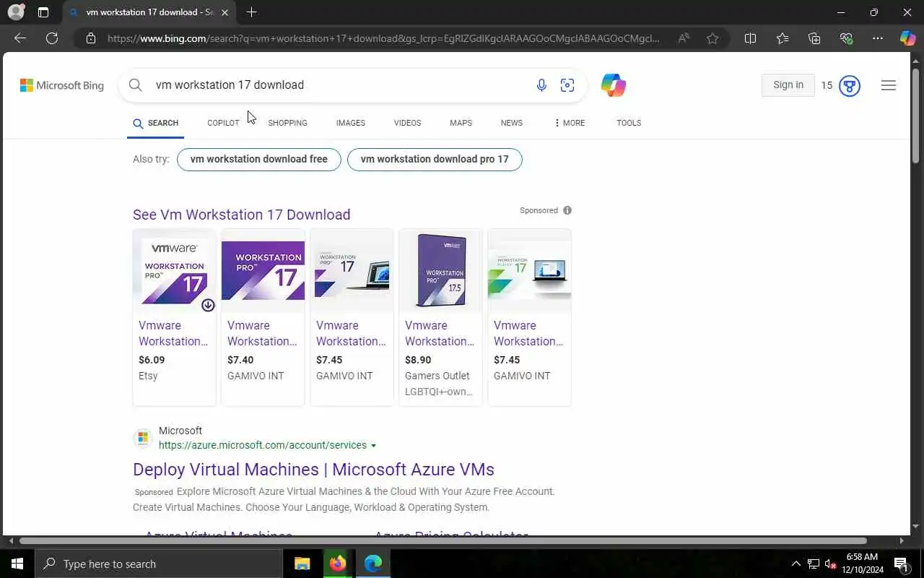This screenshot has width=924, height=578.
Task: Switch to the VIDEOS tab
Action: pyautogui.click(x=407, y=123)
